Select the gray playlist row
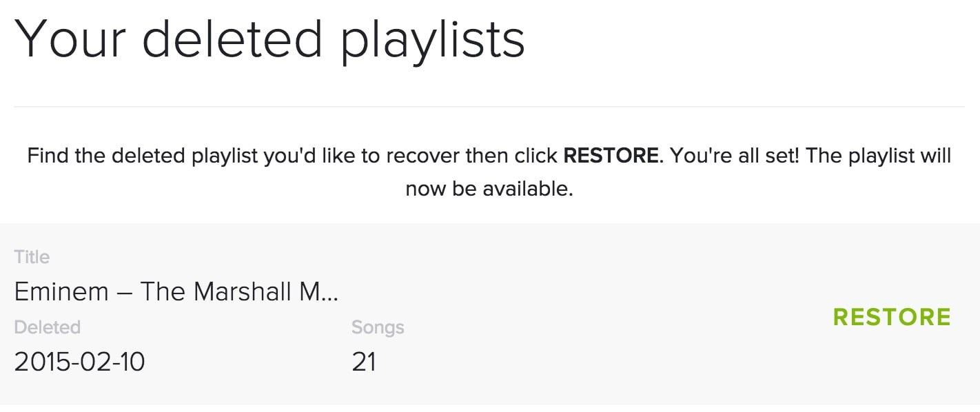Image resolution: width=980 pixels, height=412 pixels. pyautogui.click(x=482, y=310)
